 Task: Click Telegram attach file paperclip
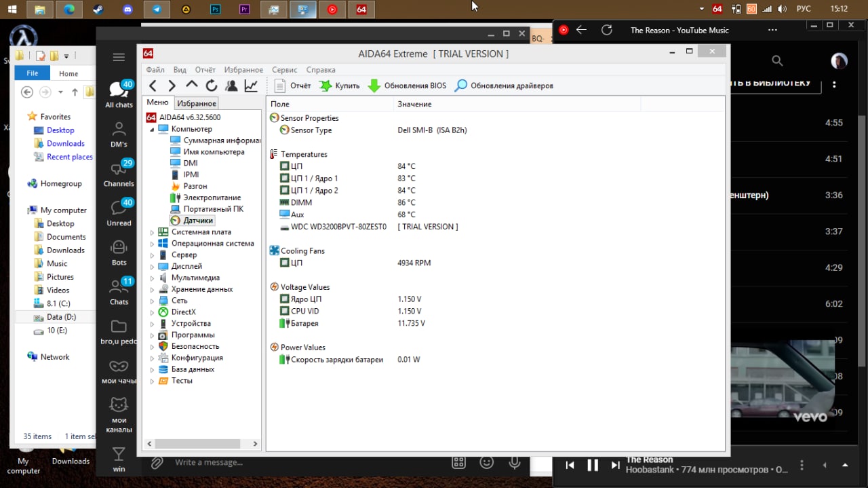tap(157, 462)
